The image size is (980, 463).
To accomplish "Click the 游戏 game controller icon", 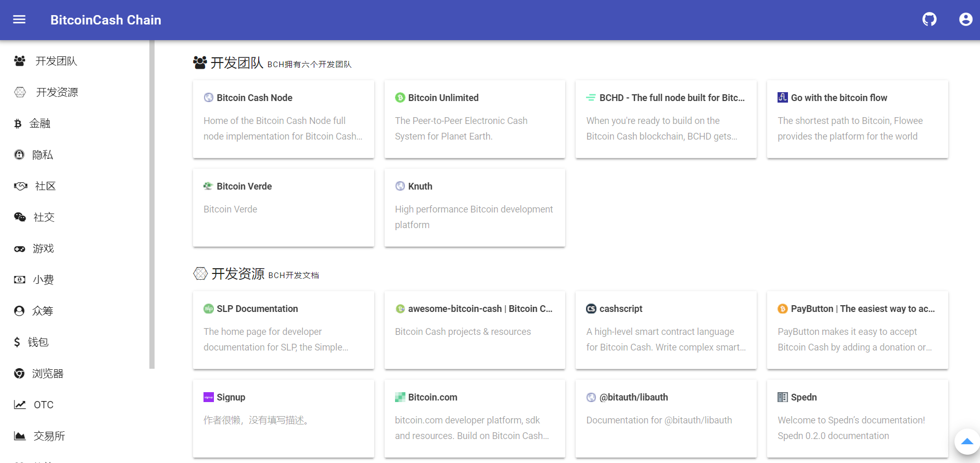I will coord(19,249).
